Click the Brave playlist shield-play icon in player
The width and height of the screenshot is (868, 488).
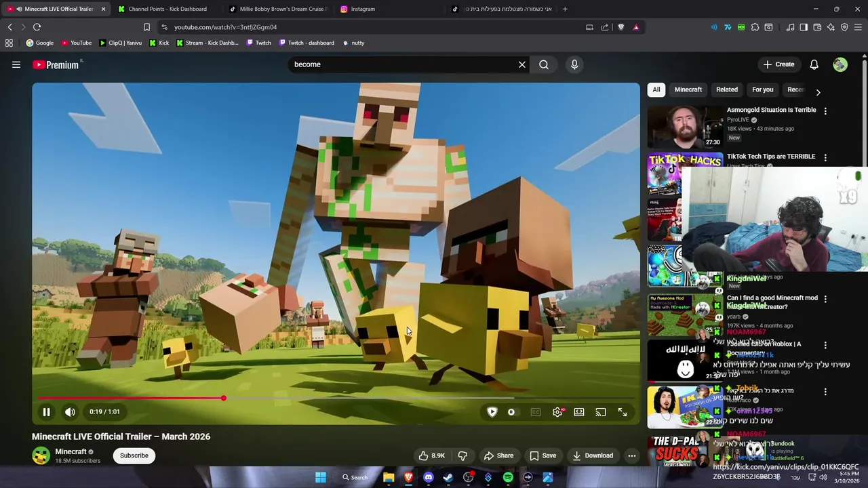tap(492, 412)
